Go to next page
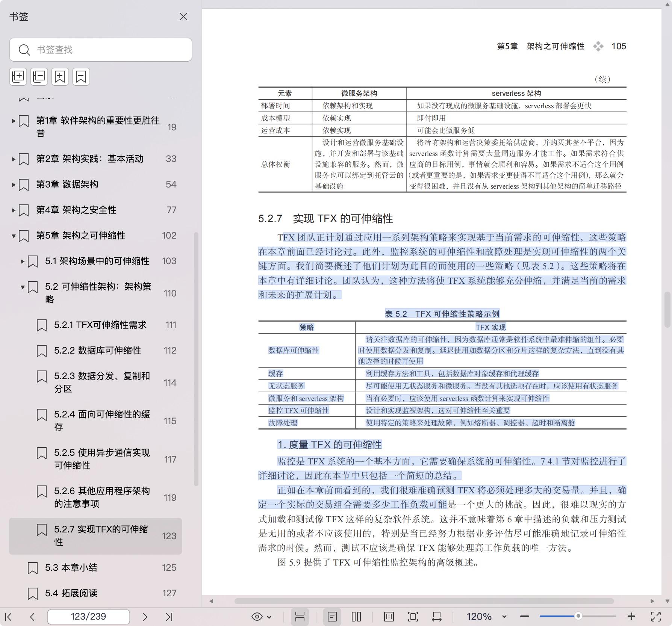 coord(145,617)
